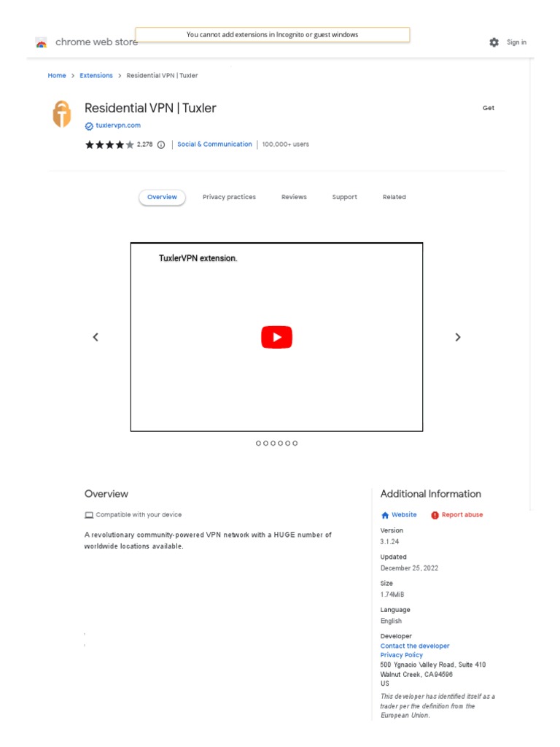Open the Related tab
Image resolution: width=560 pixels, height=747 pixels.
pos(394,197)
